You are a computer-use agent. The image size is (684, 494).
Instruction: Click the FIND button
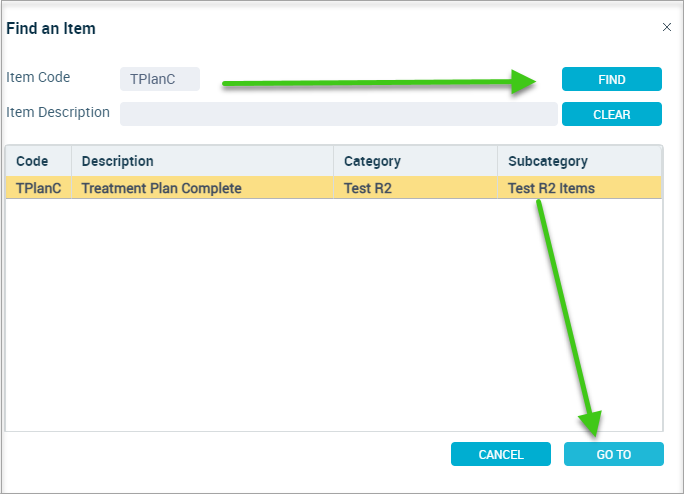[612, 79]
